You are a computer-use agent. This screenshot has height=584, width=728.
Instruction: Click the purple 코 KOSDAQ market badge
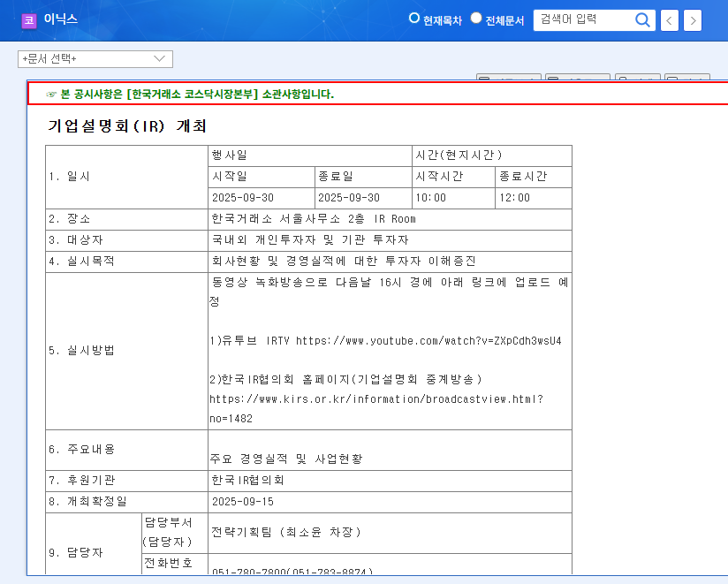click(29, 20)
